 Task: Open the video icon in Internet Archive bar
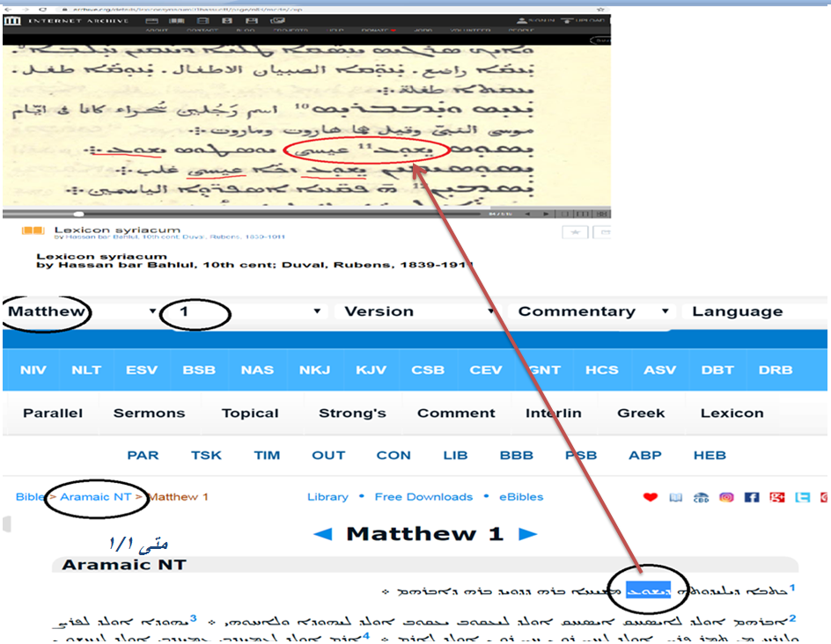(x=202, y=20)
